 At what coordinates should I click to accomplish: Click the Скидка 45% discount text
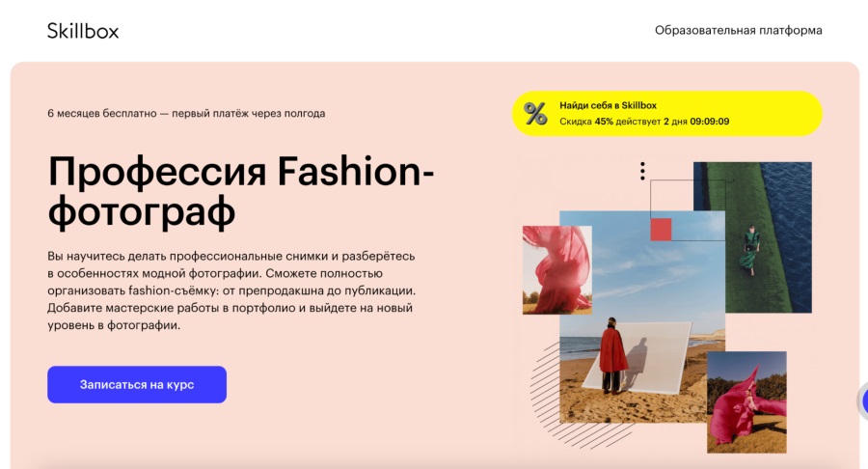coord(586,122)
